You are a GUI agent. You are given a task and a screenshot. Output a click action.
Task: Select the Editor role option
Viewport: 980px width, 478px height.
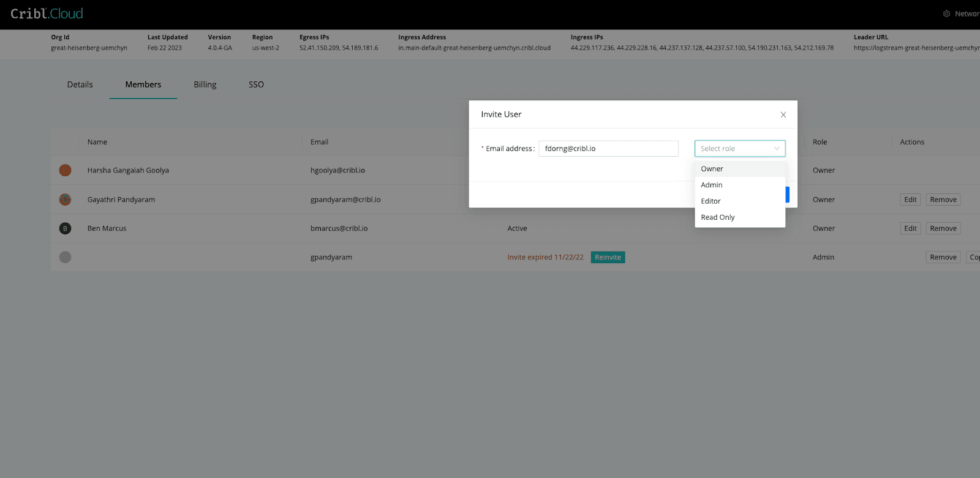[710, 201]
